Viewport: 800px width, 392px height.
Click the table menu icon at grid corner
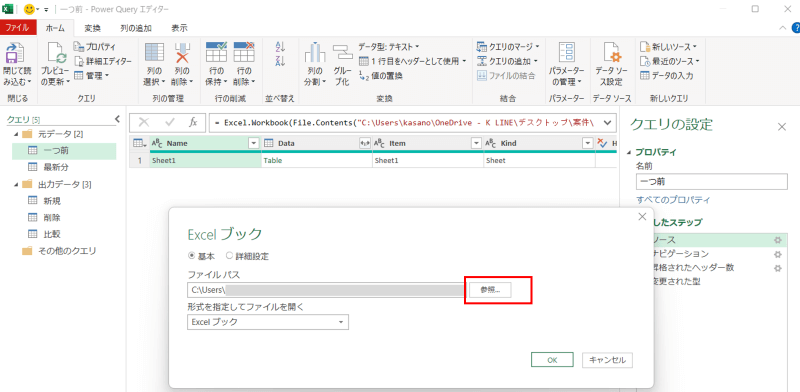tap(138, 143)
